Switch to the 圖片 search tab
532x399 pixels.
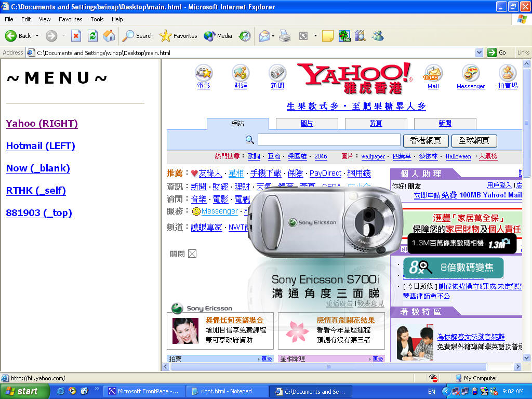coord(307,124)
